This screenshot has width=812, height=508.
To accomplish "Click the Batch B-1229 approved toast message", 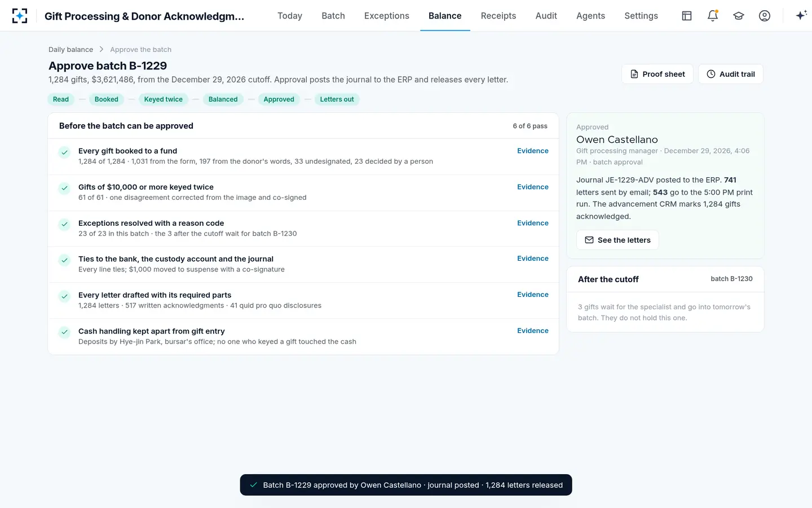I will pyautogui.click(x=406, y=485).
